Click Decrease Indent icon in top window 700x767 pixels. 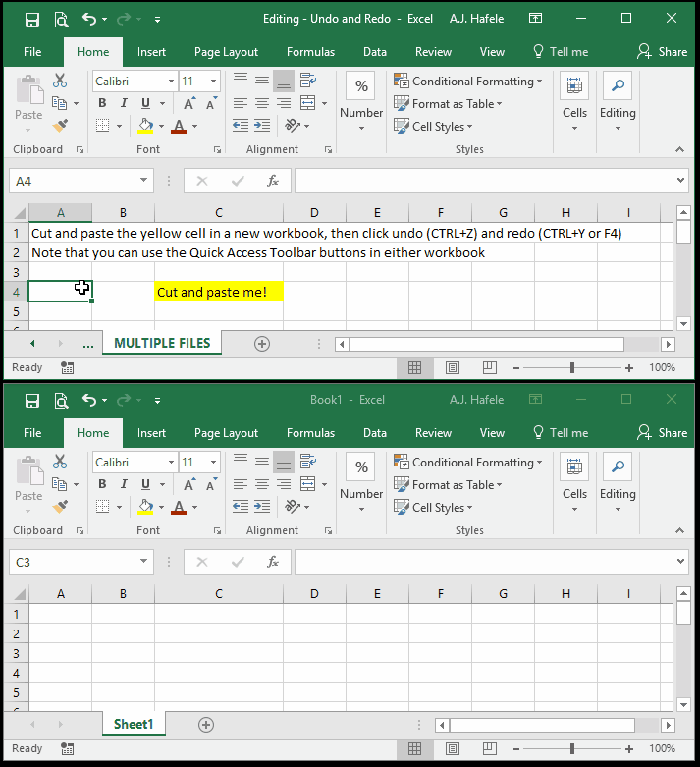click(x=241, y=126)
